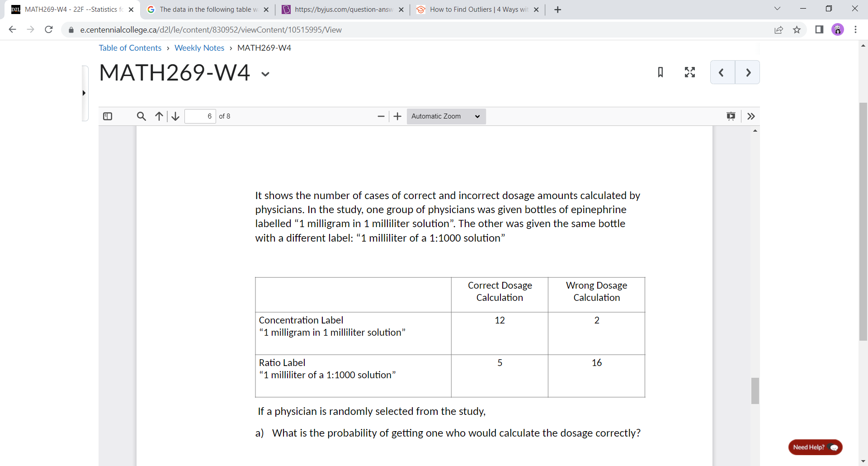Click the PDF vertical scrollbar thumb
The height and width of the screenshot is (466, 868).
pyautogui.click(x=755, y=390)
